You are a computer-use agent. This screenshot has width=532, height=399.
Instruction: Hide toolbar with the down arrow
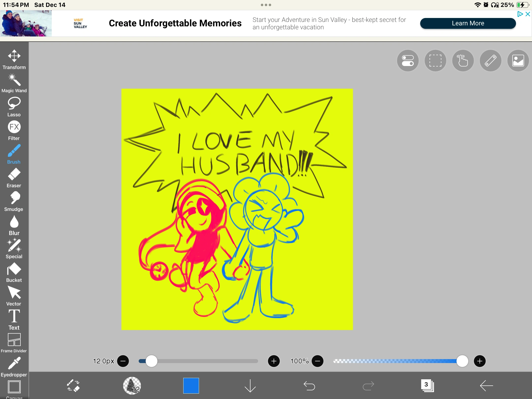pos(250,385)
